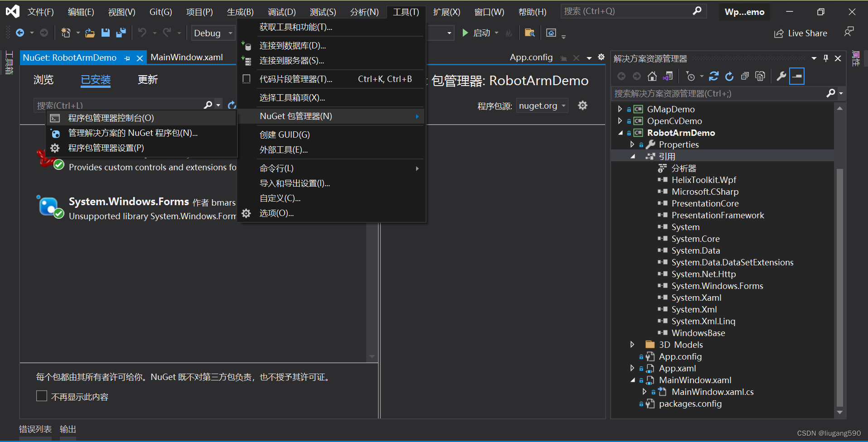Viewport: 868px width, 442px height.
Task: Click the Visual Studio search box (Ctrl+Q)
Action: pyautogui.click(x=633, y=11)
